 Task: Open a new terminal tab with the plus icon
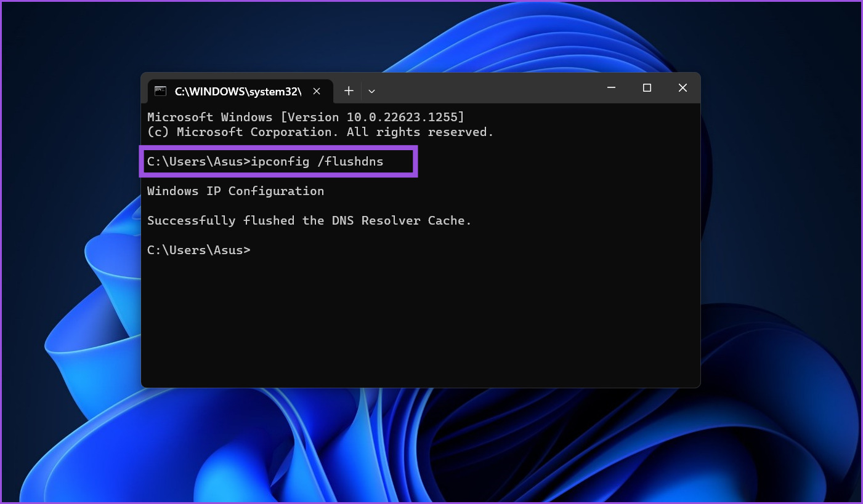[x=349, y=90]
